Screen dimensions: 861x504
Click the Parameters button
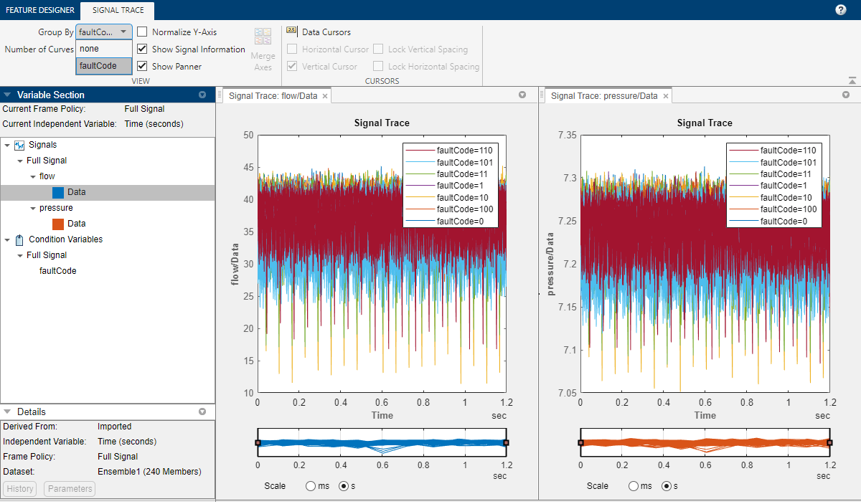70,489
